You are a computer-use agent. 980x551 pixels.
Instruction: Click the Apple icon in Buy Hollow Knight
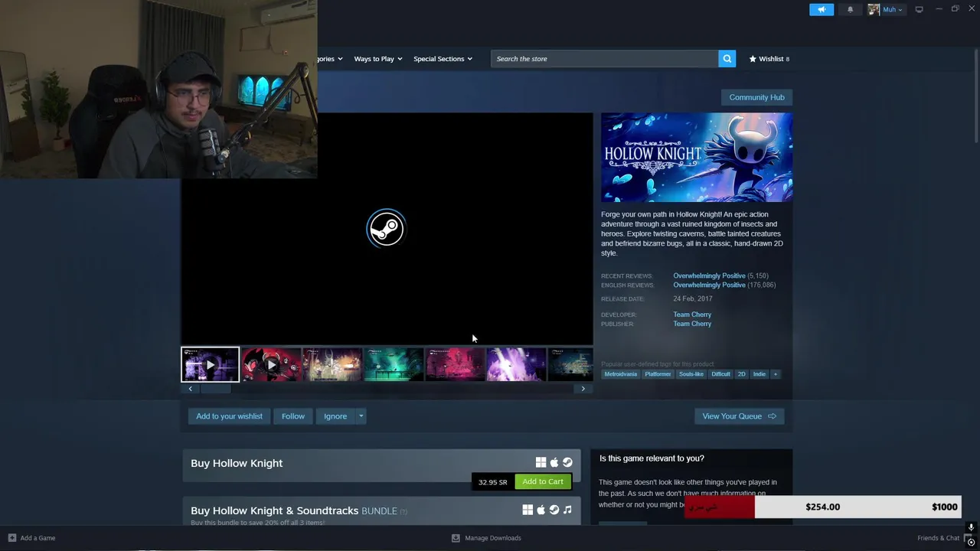point(554,462)
